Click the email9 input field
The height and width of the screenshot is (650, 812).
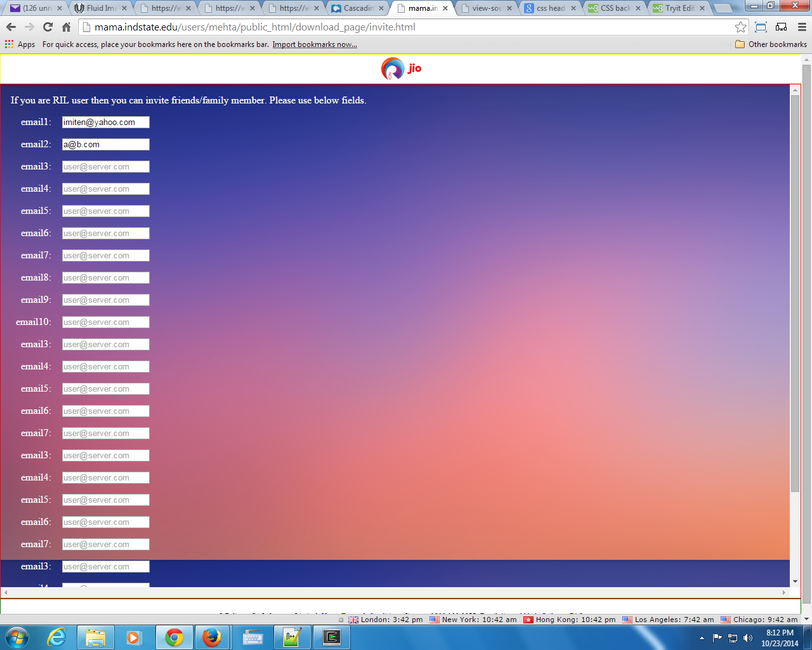[106, 300]
